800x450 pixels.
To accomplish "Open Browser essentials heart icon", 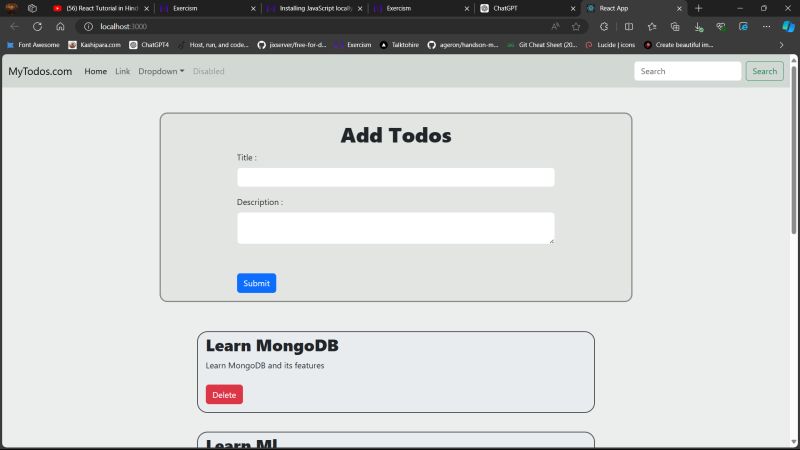I will coord(721,27).
